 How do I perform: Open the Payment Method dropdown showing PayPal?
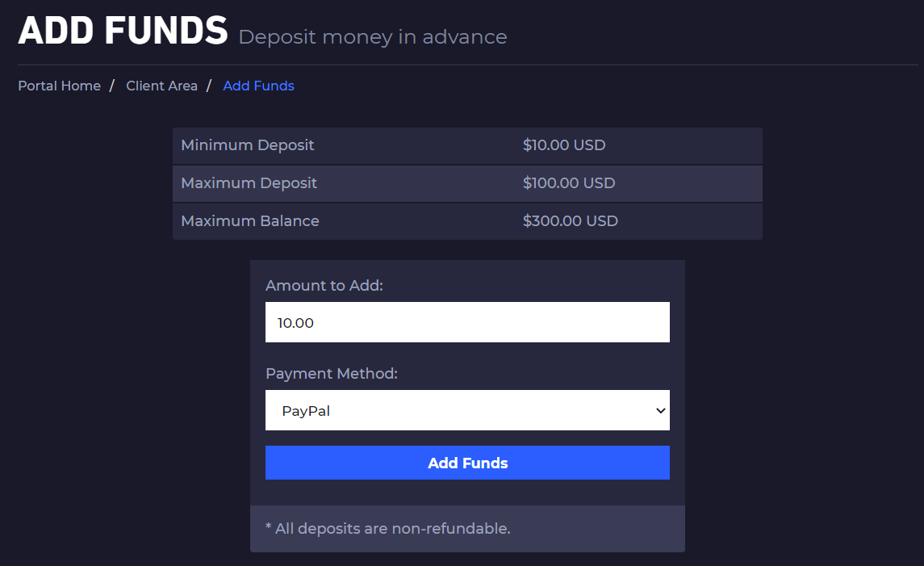pyautogui.click(x=460, y=410)
